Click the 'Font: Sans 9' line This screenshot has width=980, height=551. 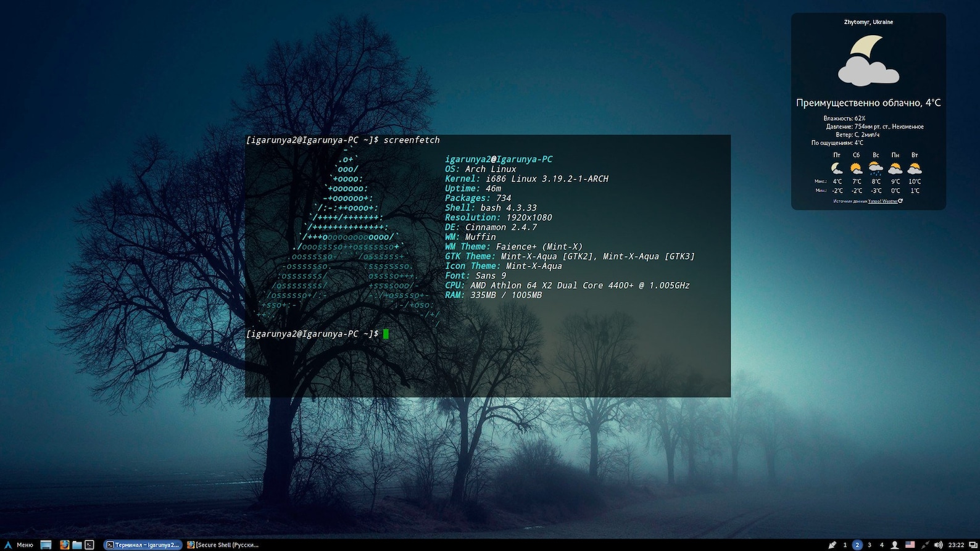tap(476, 276)
